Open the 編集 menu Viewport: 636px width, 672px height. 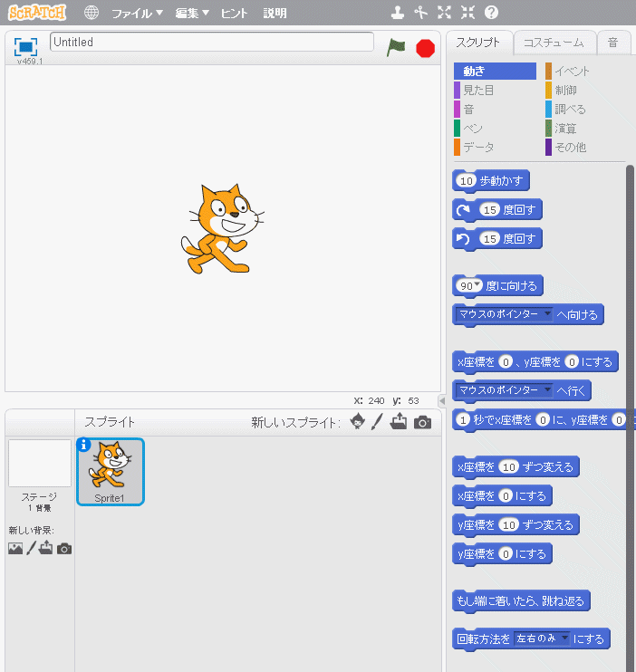tap(192, 14)
